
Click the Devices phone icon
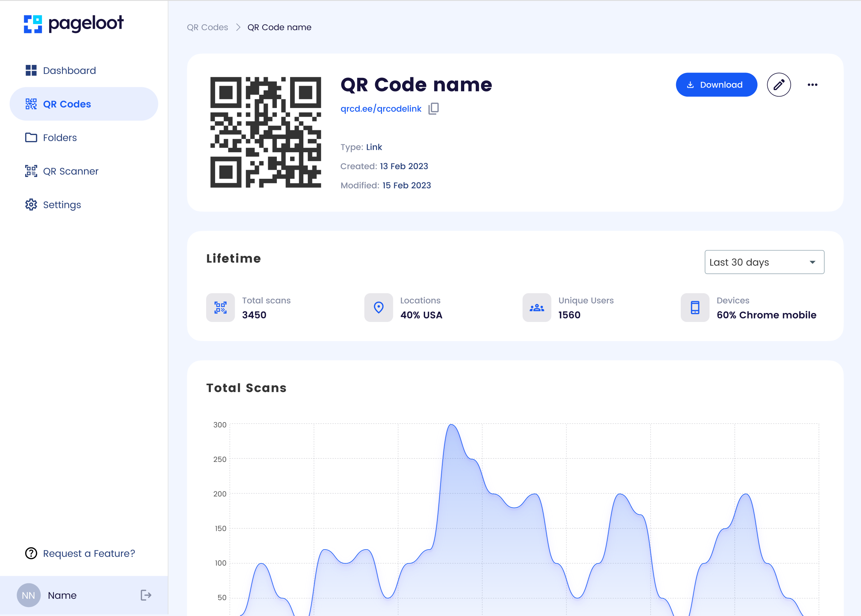(x=695, y=308)
